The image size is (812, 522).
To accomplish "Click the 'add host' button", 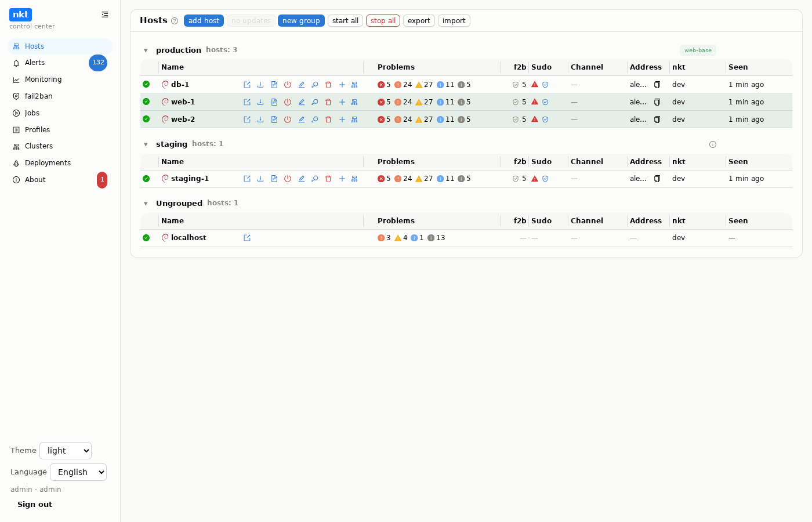I will click(x=204, y=21).
